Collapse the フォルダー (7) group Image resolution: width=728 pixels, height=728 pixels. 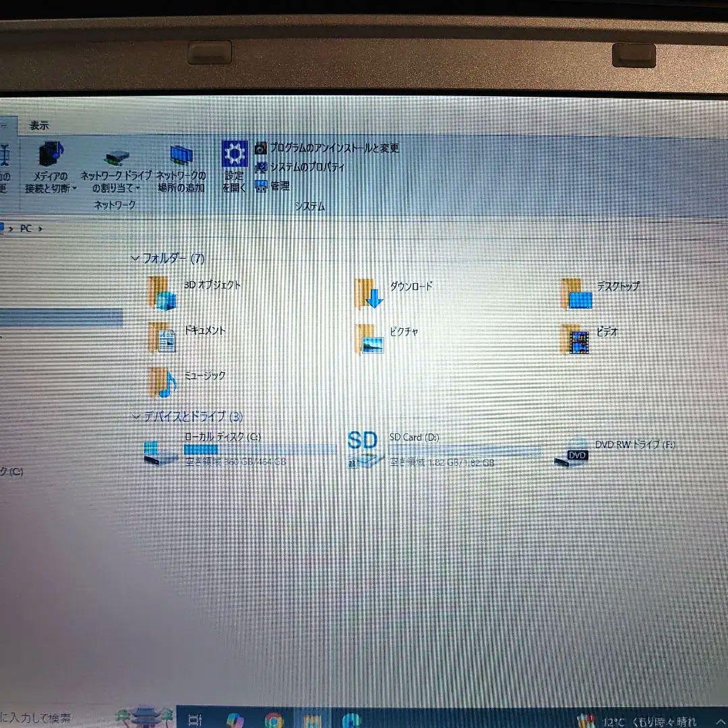pyautogui.click(x=135, y=258)
